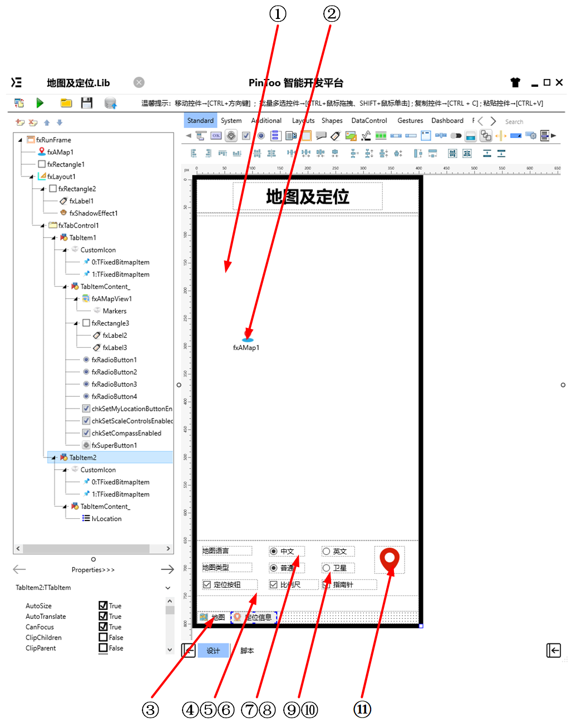Viewport: 572px width, 728px height.
Task: Collapse the TabItem1 tree node
Action: pos(54,238)
